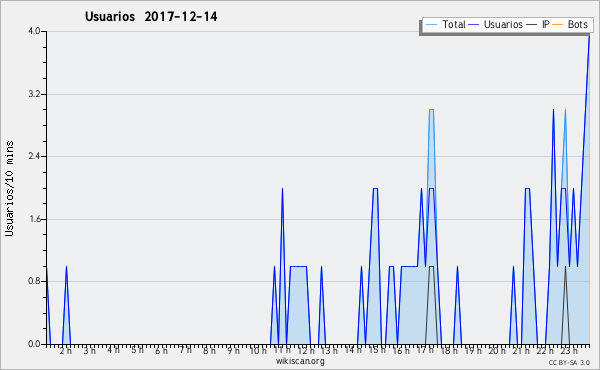Click the 23 h tick on time axis
600x370 pixels.
[x=569, y=350]
